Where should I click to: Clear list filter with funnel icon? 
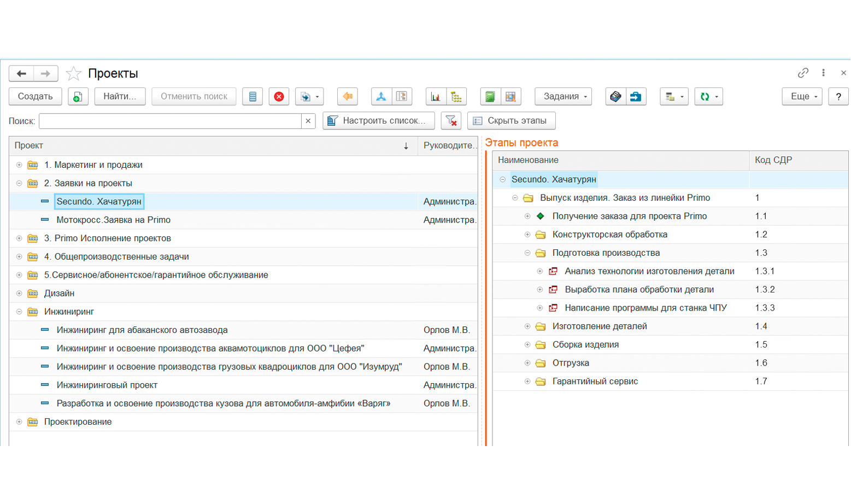(451, 121)
